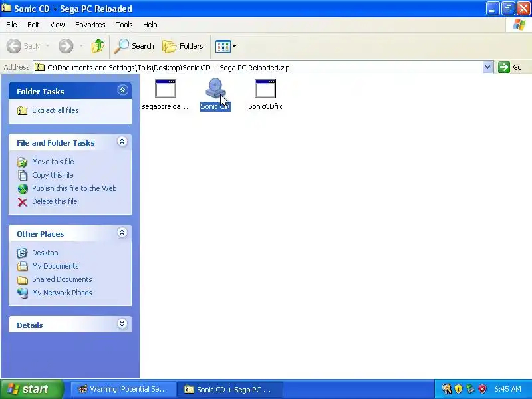The height and width of the screenshot is (399, 532).
Task: Click the red shield alert tray icon
Action: coord(482,389)
